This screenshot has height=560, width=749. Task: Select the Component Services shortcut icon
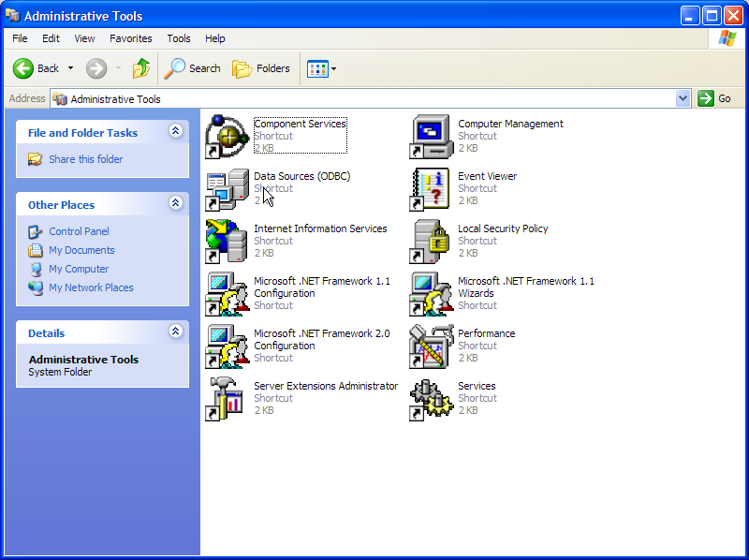(x=227, y=137)
